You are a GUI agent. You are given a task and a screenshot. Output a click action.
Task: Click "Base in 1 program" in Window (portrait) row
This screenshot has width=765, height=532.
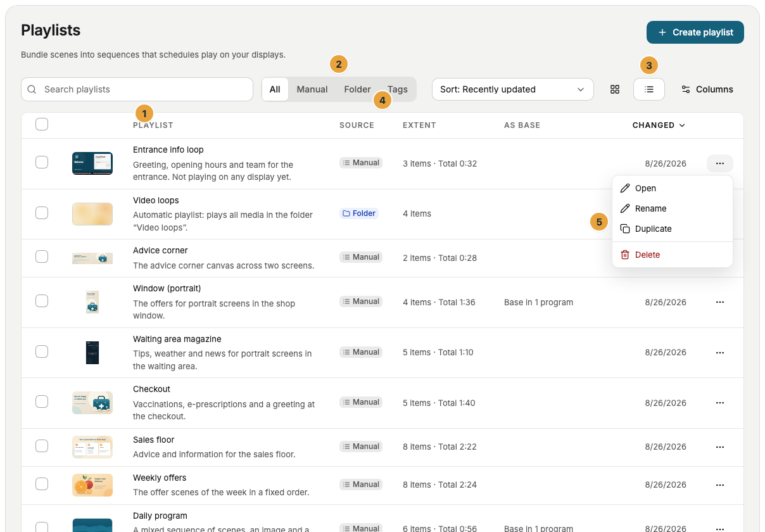click(x=538, y=303)
